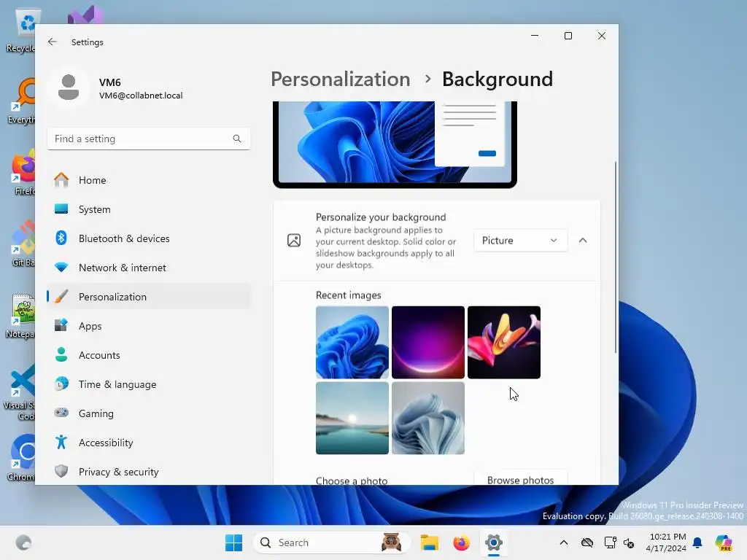The width and height of the screenshot is (747, 560).
Task: Click the Settings content scrollbar
Action: pos(615,257)
